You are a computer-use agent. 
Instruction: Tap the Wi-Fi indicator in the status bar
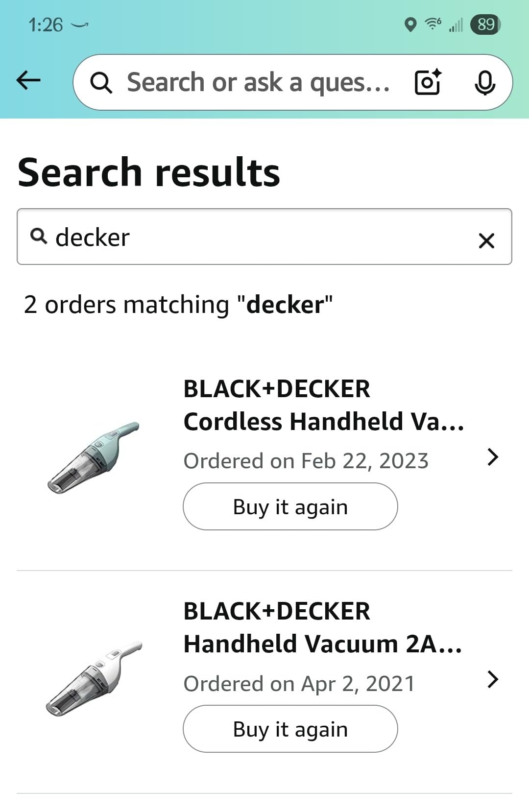click(431, 24)
